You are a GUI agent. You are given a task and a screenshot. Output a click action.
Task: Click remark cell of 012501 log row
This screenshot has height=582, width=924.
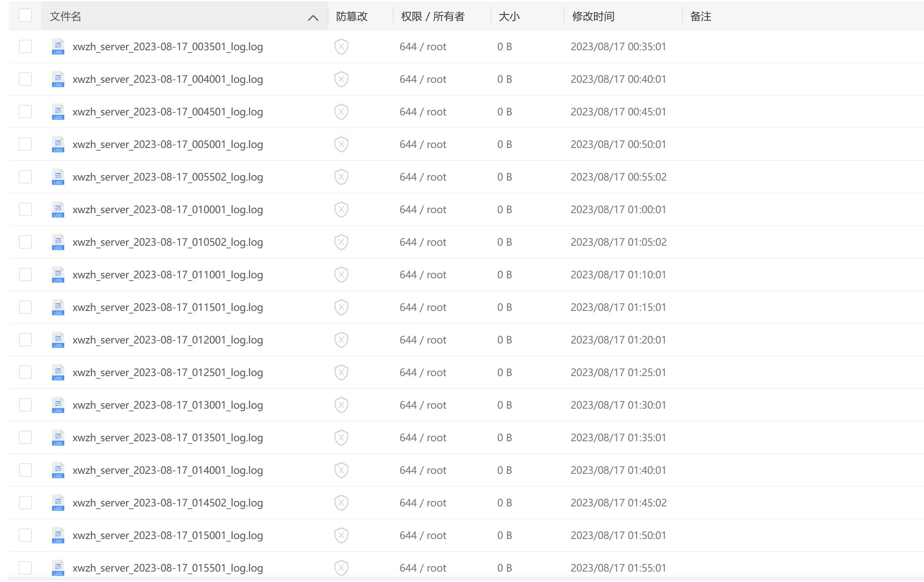[803, 372]
